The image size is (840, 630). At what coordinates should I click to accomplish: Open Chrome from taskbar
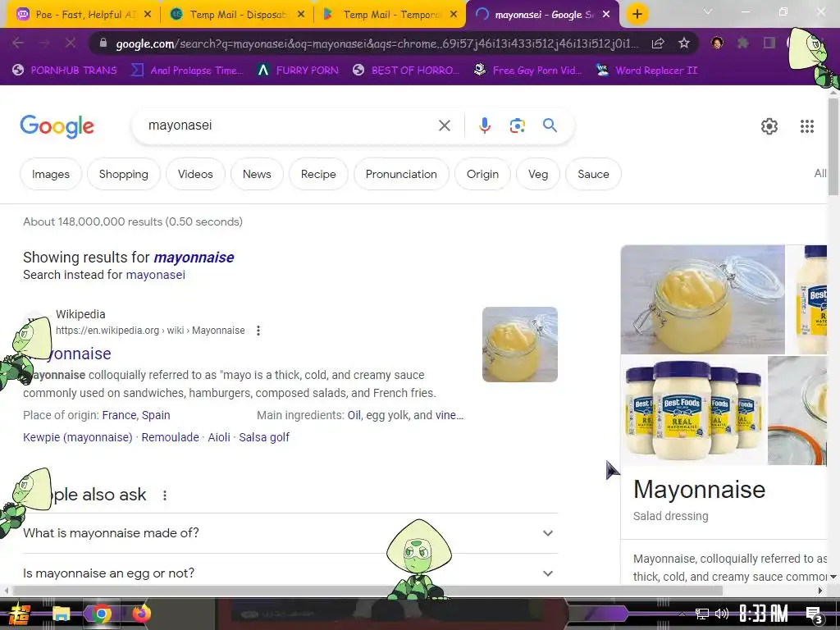tap(101, 614)
